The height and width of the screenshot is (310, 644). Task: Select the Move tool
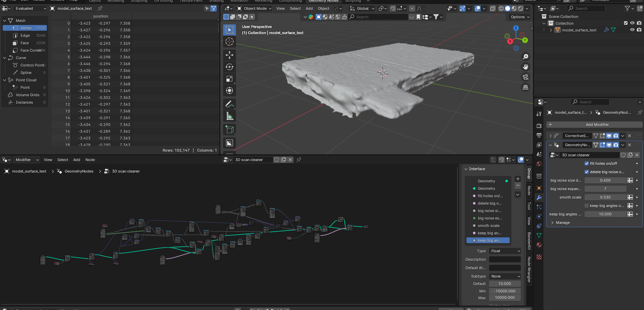(x=230, y=55)
